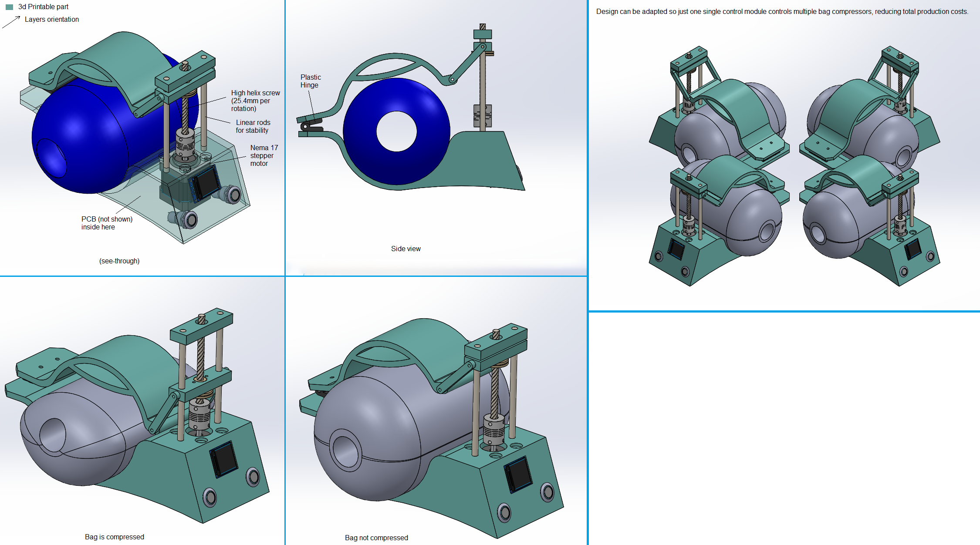This screenshot has height=545, width=980.
Task: Click the 'High helix screw (25.4mm per rotation)' label
Action: click(x=255, y=101)
